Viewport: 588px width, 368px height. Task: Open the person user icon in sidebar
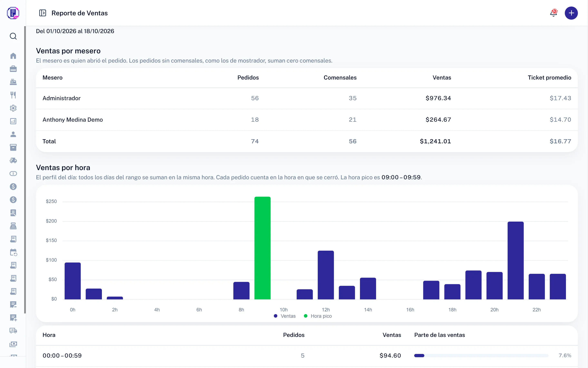pyautogui.click(x=13, y=134)
